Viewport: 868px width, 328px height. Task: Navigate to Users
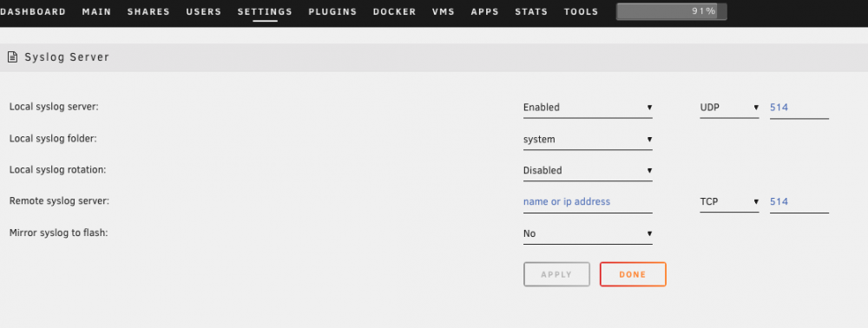[204, 11]
